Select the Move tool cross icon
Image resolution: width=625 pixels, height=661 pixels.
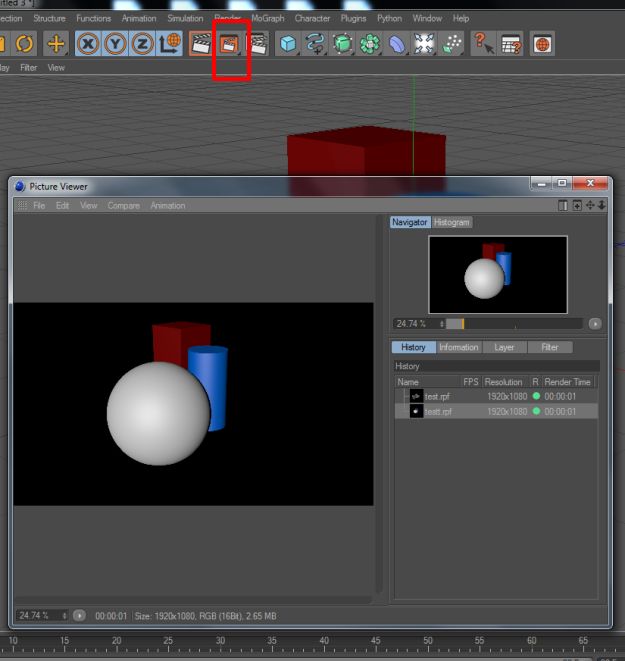point(56,44)
